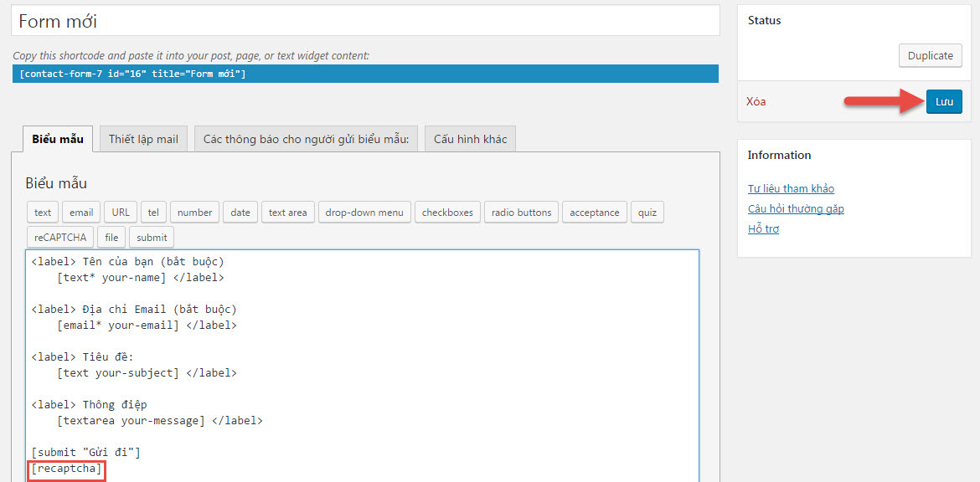
Task: Insert a text area tag
Action: point(287,212)
